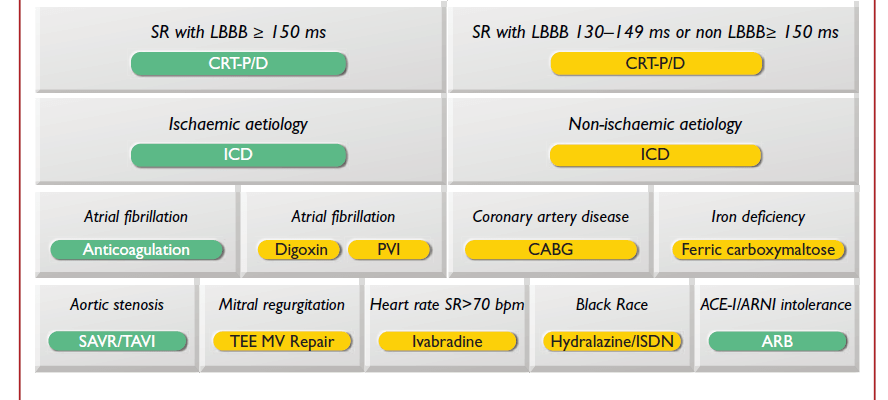Image resolution: width=888 pixels, height=400 pixels.
Task: Select the yellow ICD pill under Non-ischaemic aetiology
Action: click(x=655, y=155)
